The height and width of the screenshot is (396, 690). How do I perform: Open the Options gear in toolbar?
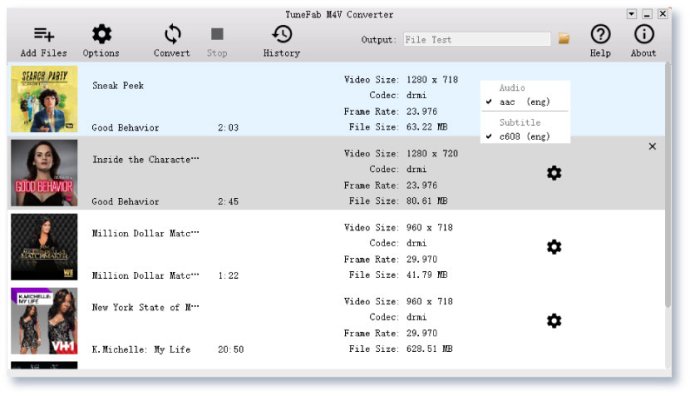tap(102, 34)
